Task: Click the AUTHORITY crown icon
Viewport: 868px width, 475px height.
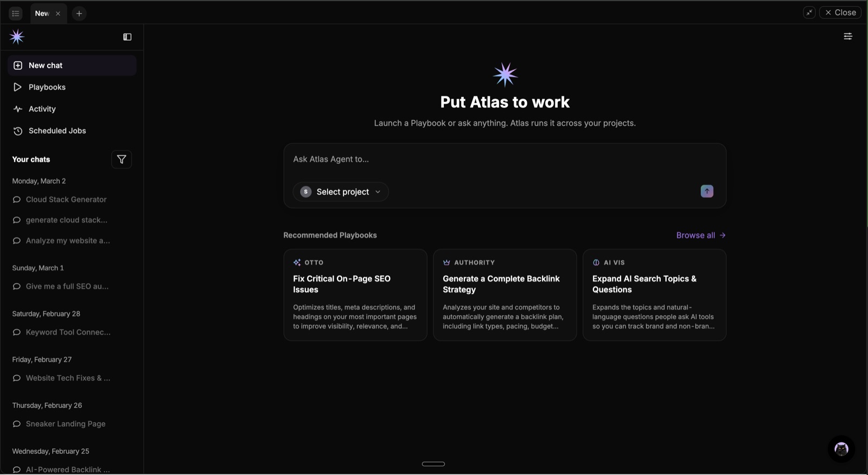Action: [446, 262]
